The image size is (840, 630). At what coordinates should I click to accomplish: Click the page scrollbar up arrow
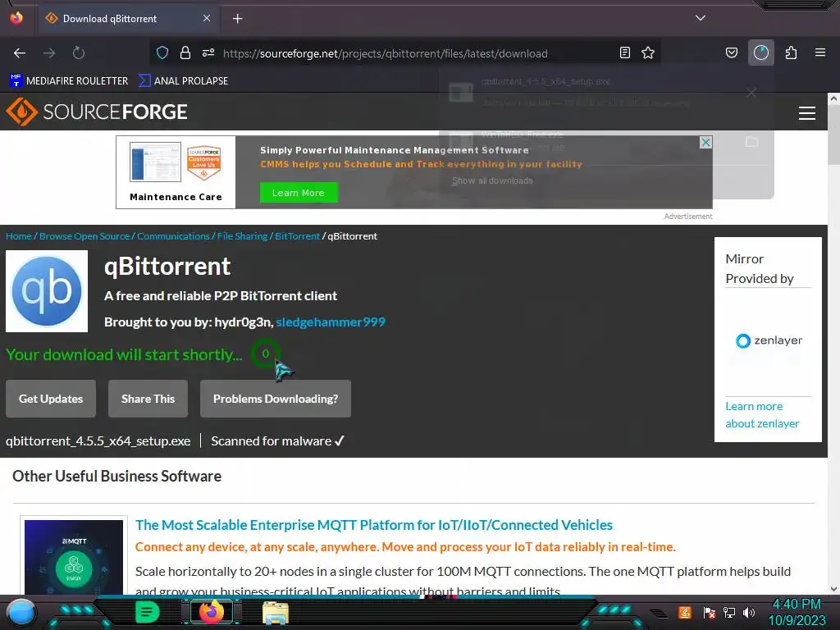click(833, 98)
